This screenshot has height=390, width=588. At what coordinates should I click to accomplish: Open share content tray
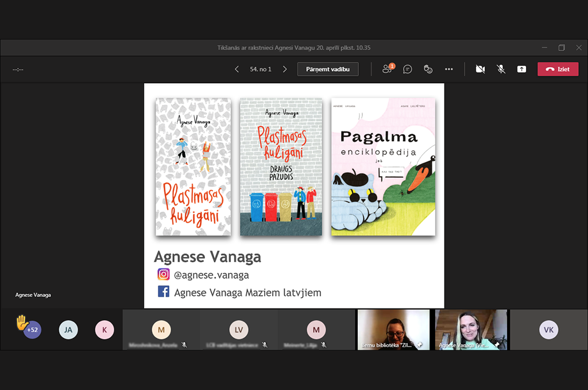(x=521, y=69)
